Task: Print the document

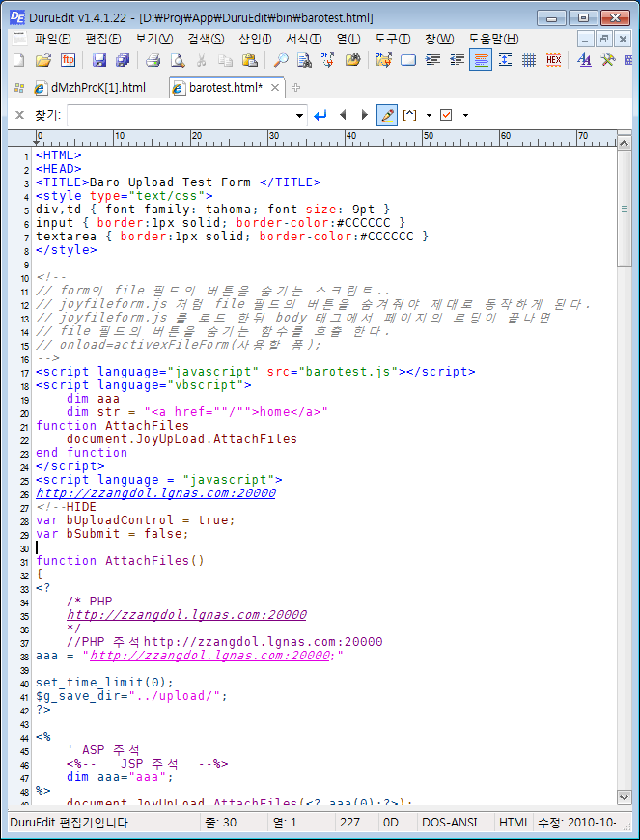Action: [x=153, y=60]
